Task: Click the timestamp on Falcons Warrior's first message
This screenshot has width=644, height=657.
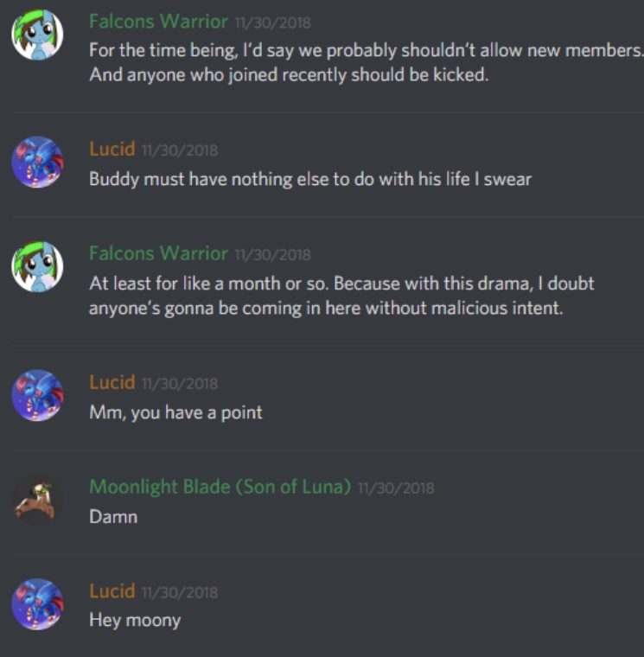Action: 273,22
